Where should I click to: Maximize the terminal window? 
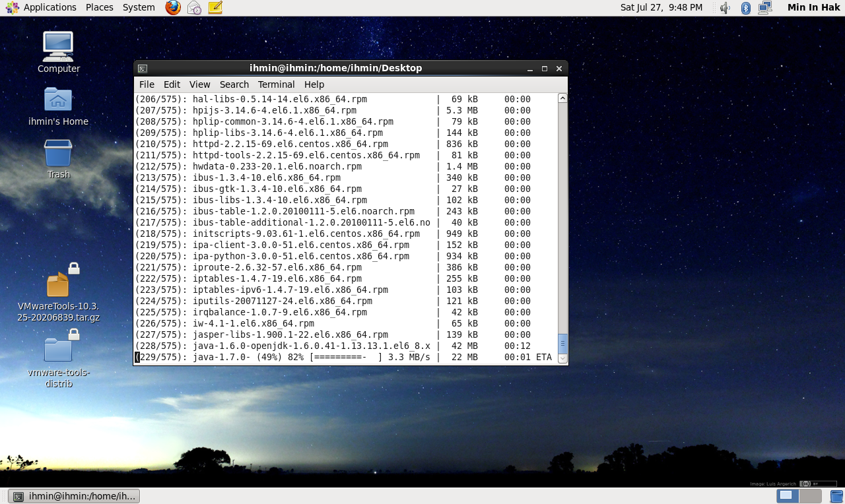coord(545,68)
